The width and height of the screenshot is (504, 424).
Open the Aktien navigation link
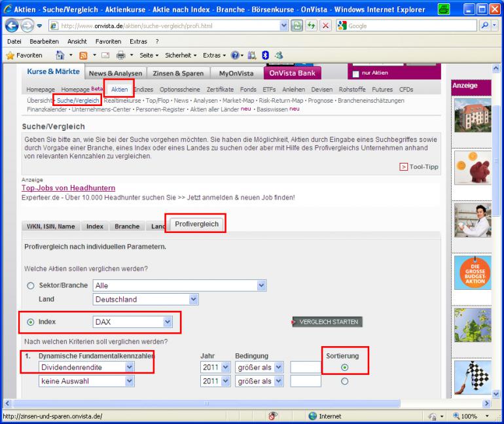[119, 89]
